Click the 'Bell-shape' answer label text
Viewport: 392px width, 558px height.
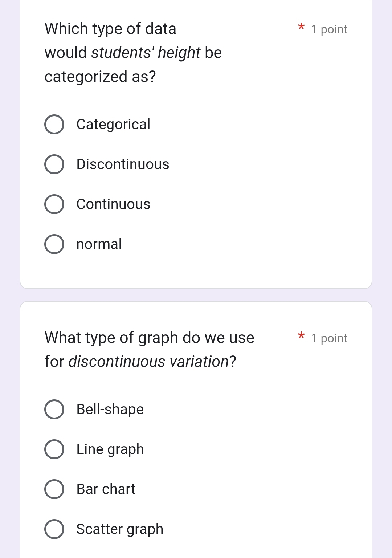pyautogui.click(x=110, y=410)
